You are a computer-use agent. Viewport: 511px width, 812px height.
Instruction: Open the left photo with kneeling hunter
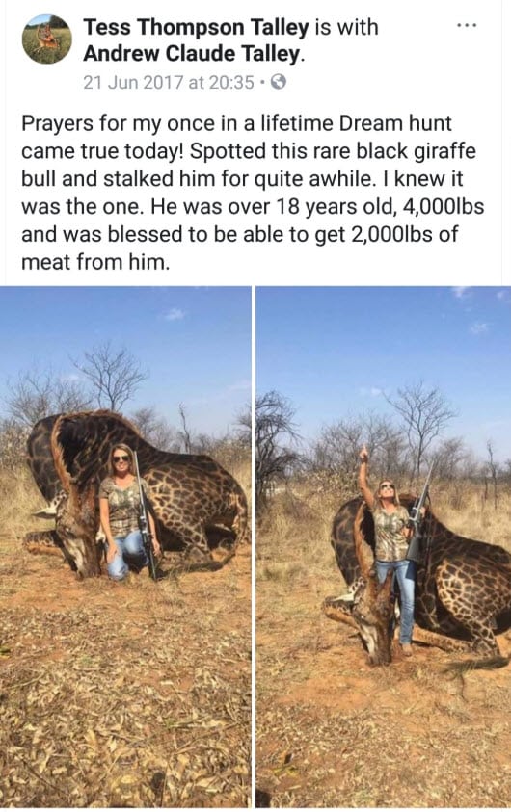pos(125,547)
